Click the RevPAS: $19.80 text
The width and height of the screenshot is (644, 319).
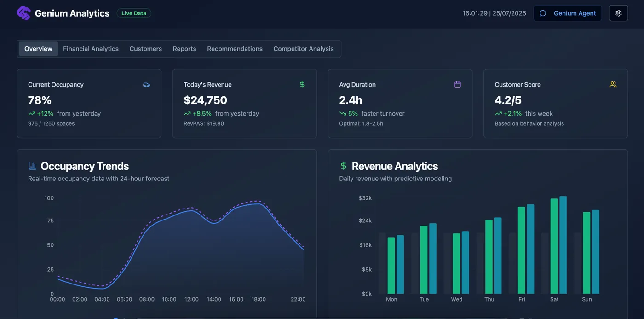point(204,123)
